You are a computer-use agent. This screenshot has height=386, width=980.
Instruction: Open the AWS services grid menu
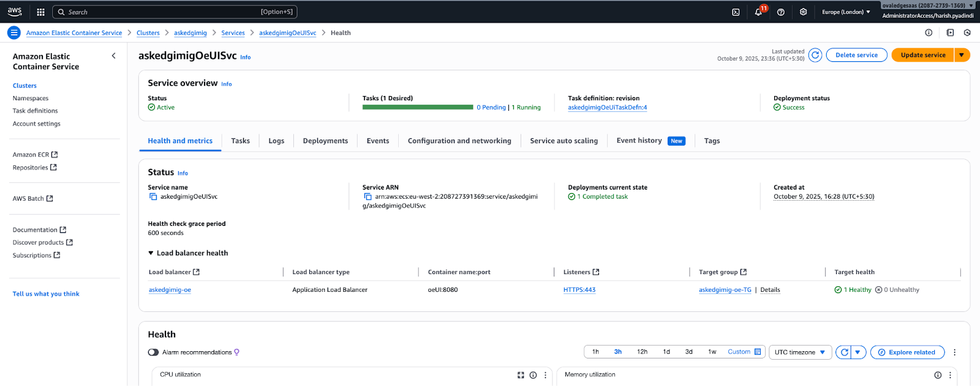(41, 12)
